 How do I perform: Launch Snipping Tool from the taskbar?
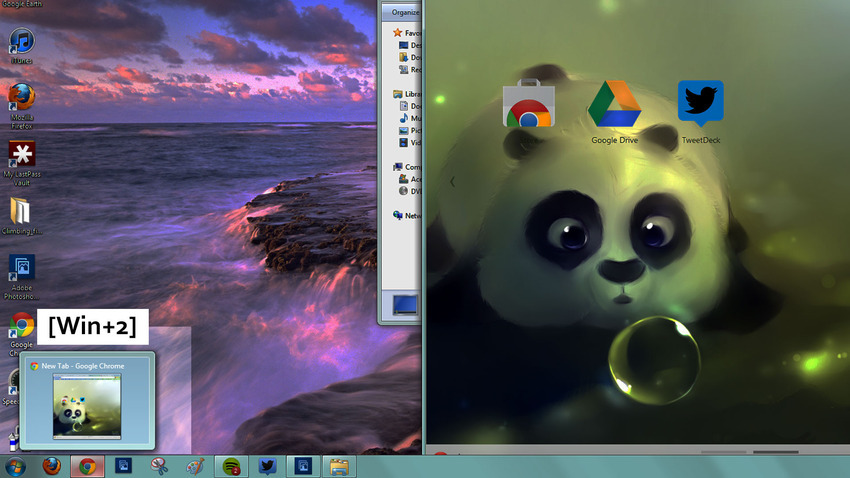159,466
